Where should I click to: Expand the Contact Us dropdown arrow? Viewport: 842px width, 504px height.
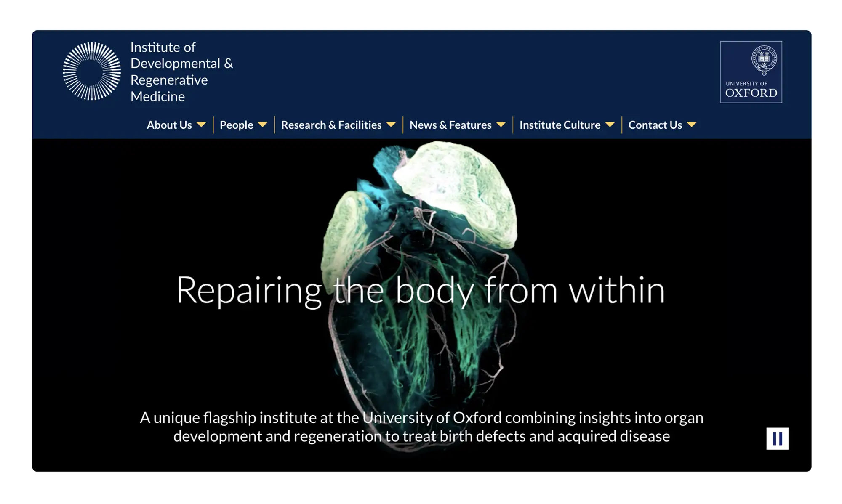pos(692,125)
